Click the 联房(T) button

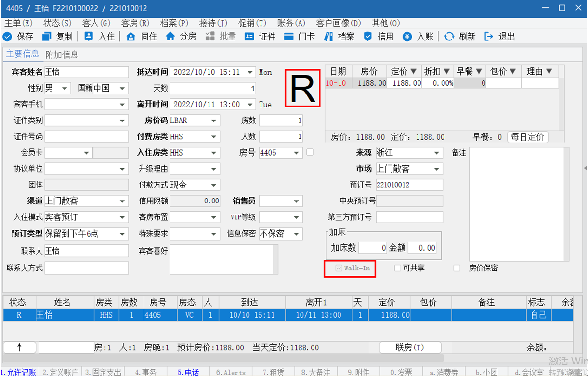point(410,348)
